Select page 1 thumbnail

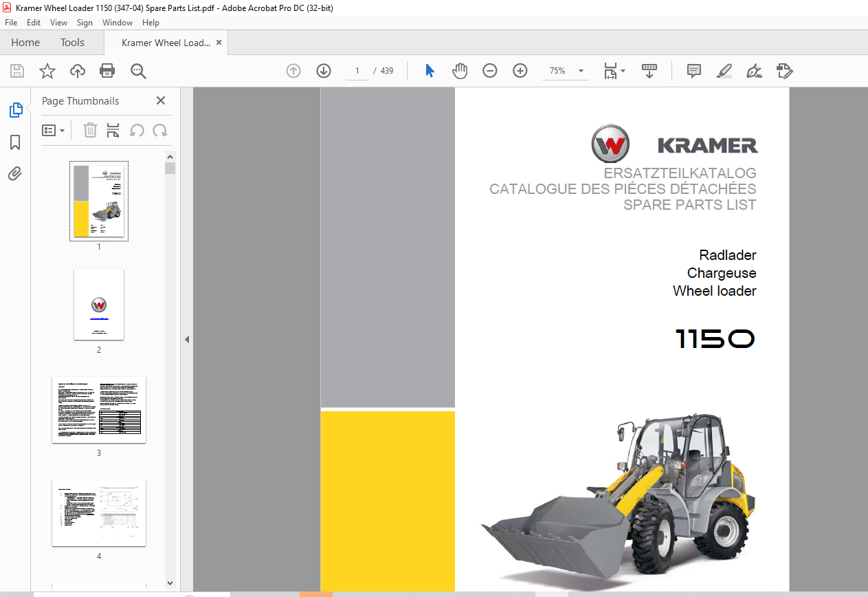click(99, 201)
